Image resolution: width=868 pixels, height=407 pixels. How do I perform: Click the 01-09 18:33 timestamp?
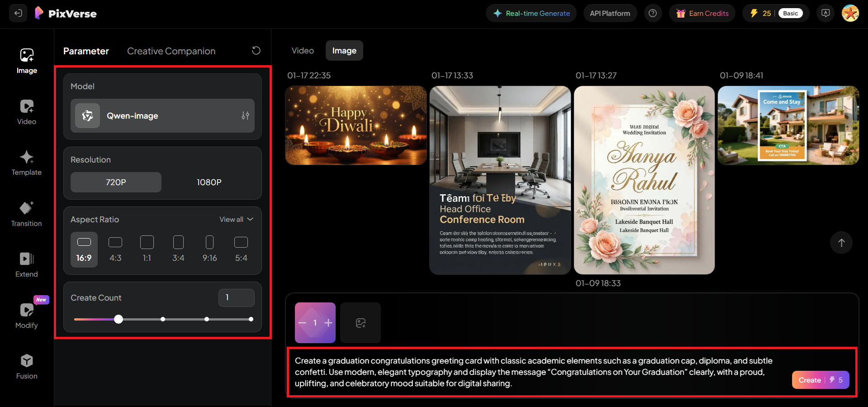click(x=598, y=283)
